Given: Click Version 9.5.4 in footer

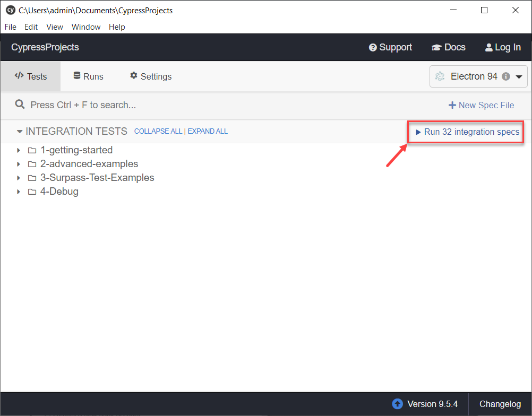Looking at the screenshot, I should pyautogui.click(x=432, y=404).
